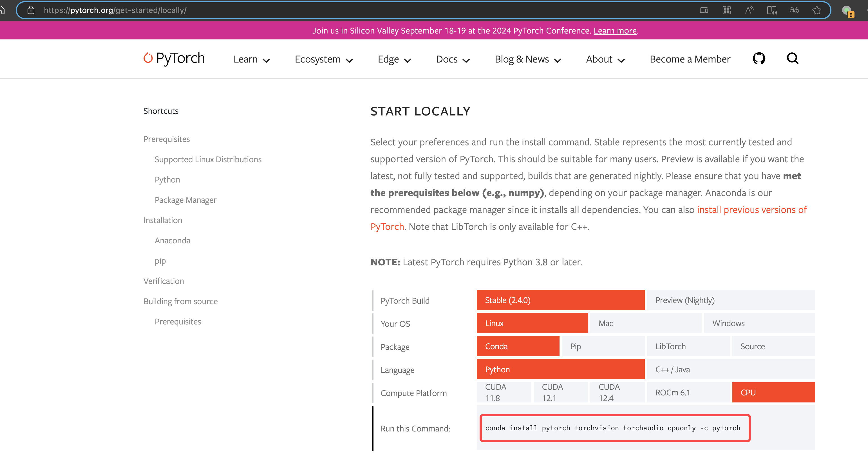Image resolution: width=868 pixels, height=463 pixels.
Task: Go to Package Manager shortcut
Action: (x=185, y=200)
